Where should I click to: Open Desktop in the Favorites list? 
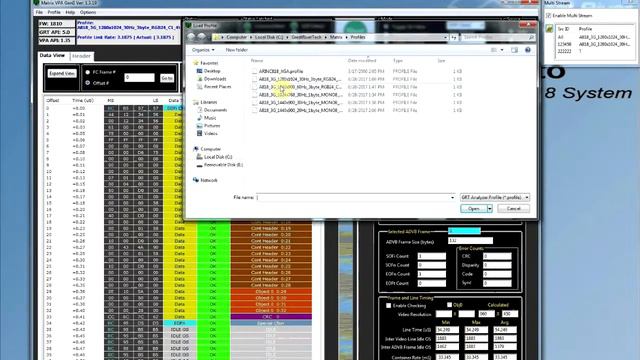point(212,71)
